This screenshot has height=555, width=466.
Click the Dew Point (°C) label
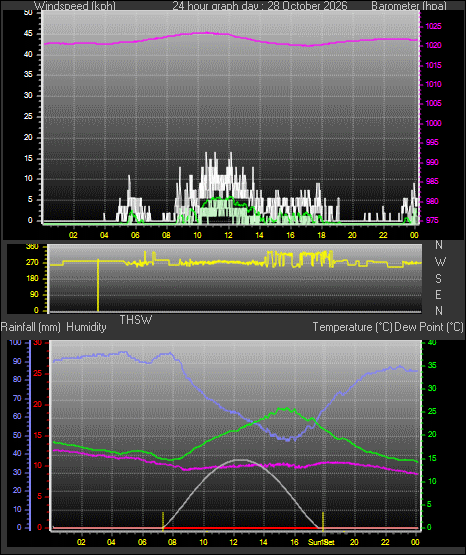[429, 327]
